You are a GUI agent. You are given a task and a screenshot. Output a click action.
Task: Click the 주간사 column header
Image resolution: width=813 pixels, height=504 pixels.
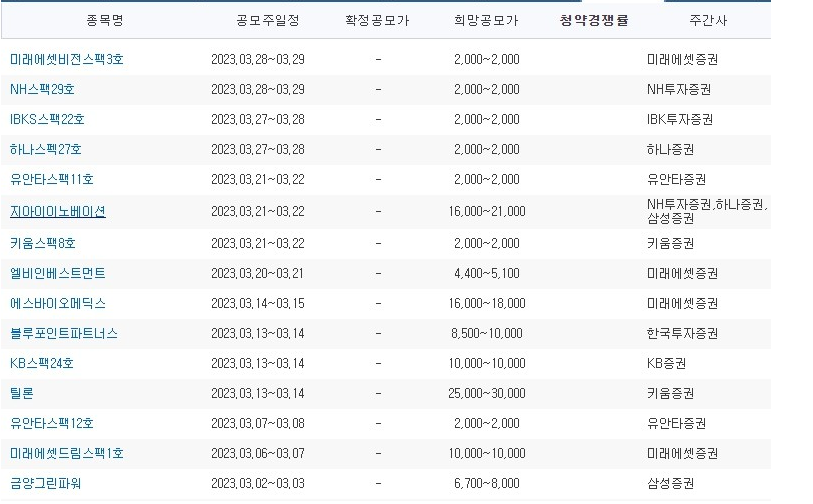pyautogui.click(x=708, y=21)
